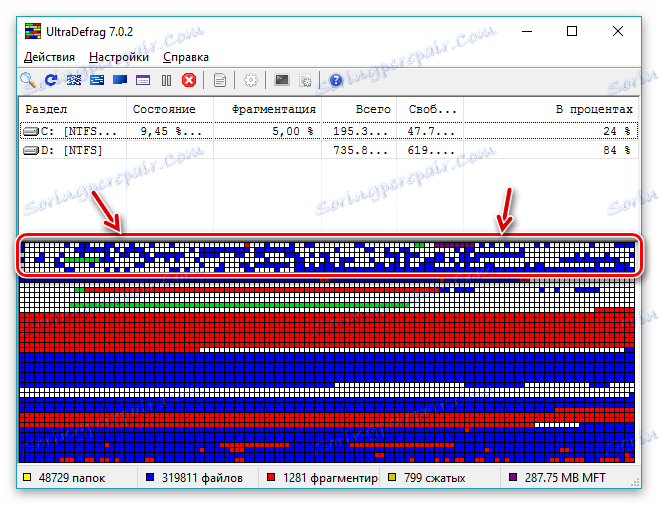Open the Настройки menu

[x=119, y=57]
